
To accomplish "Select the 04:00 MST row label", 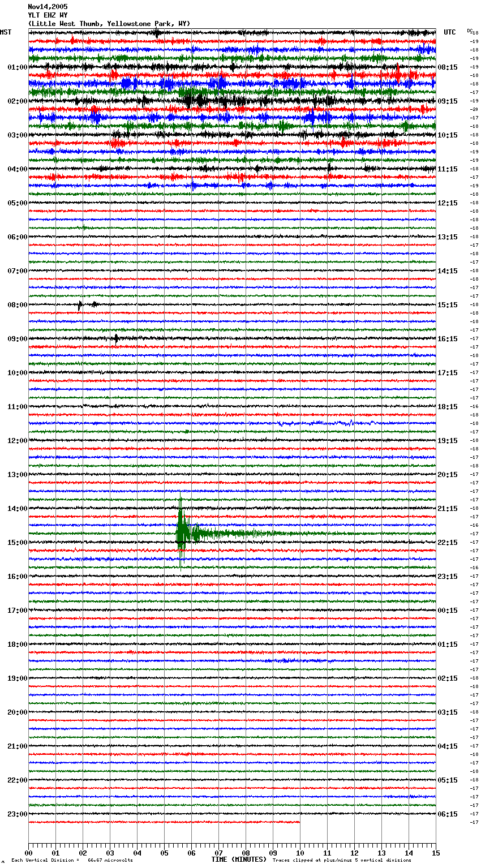I will (18, 169).
